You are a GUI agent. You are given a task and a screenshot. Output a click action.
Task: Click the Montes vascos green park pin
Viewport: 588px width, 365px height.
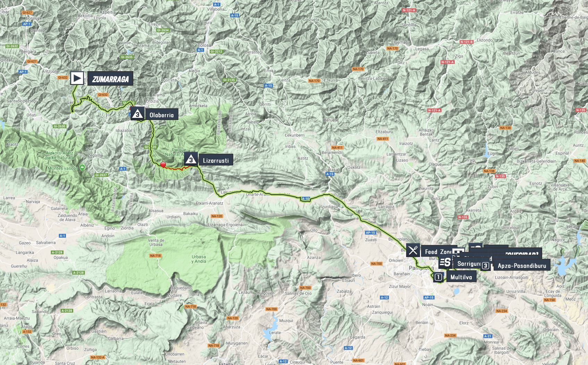[x=82, y=168]
